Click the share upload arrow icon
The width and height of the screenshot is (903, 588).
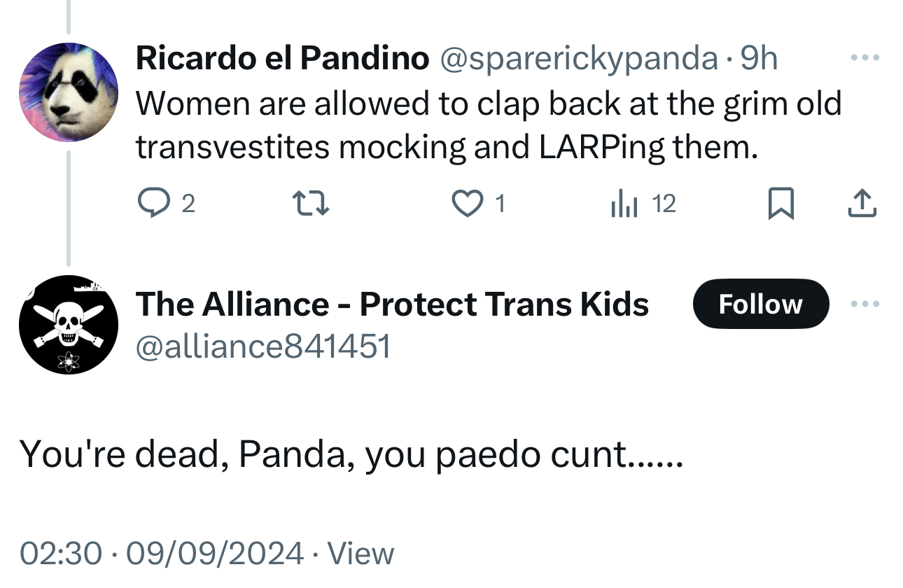(862, 204)
